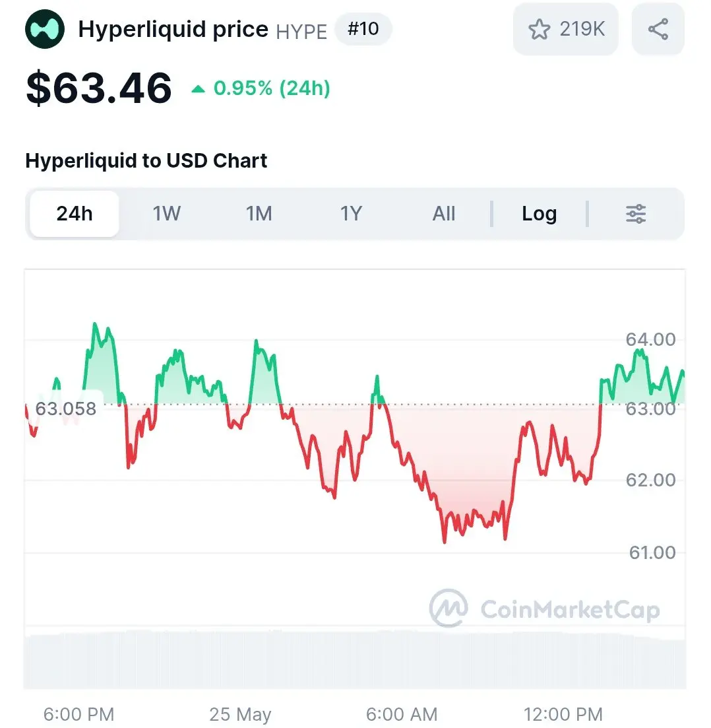711x728 pixels.
Task: Click the Hyperliquid price heading
Action: click(x=173, y=29)
